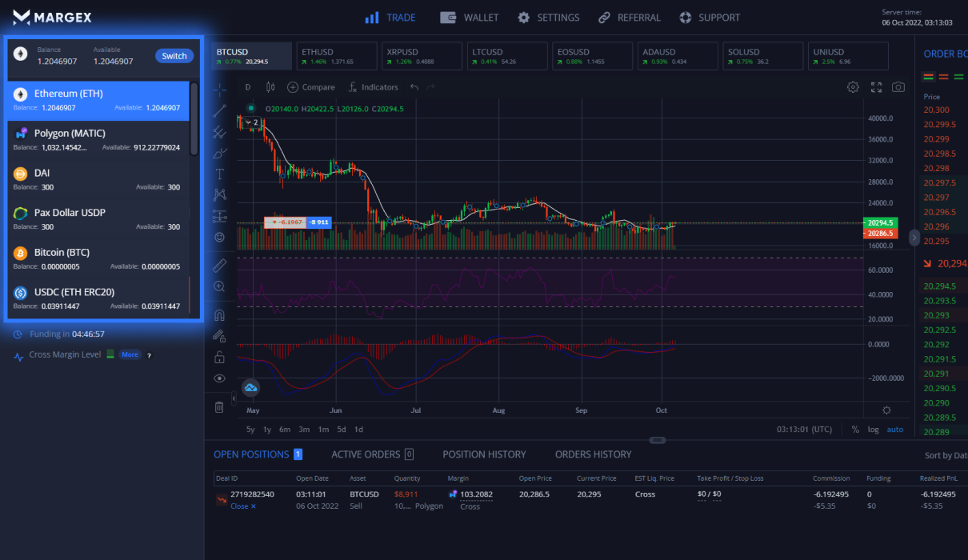Select the text annotation tool
Viewport: 968px width, 560px height.
(219, 174)
